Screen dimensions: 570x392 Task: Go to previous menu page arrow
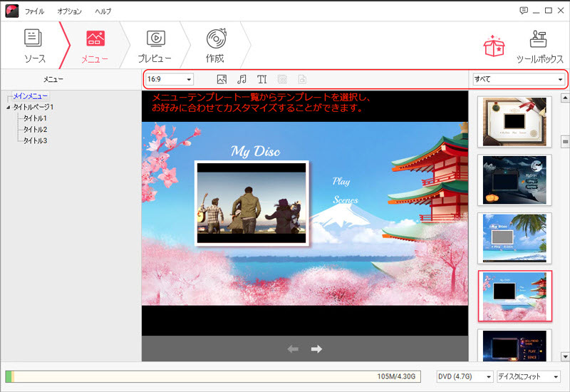coord(293,349)
